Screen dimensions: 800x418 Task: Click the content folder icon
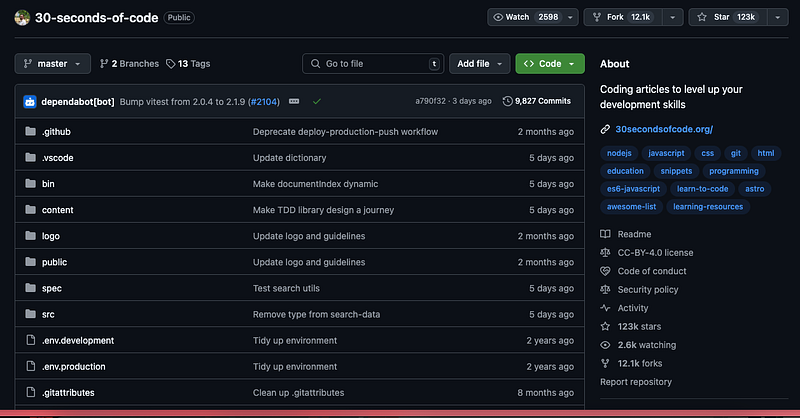click(x=31, y=209)
